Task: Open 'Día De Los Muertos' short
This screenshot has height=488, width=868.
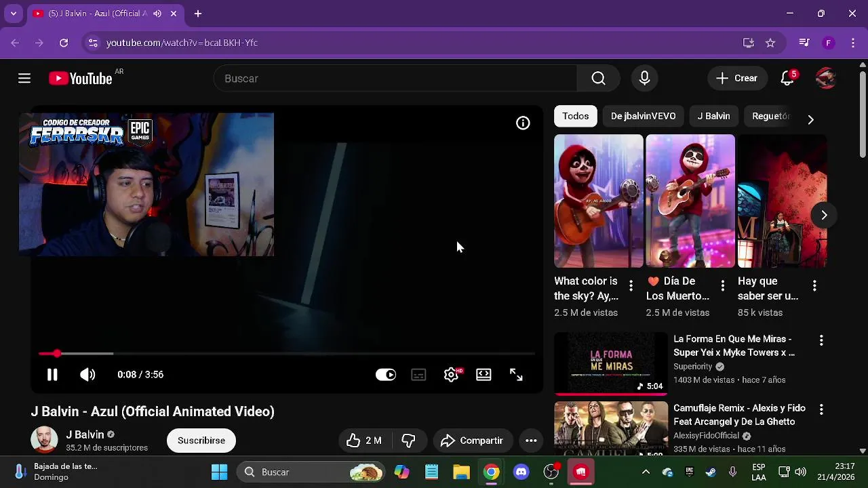Action: [690, 201]
